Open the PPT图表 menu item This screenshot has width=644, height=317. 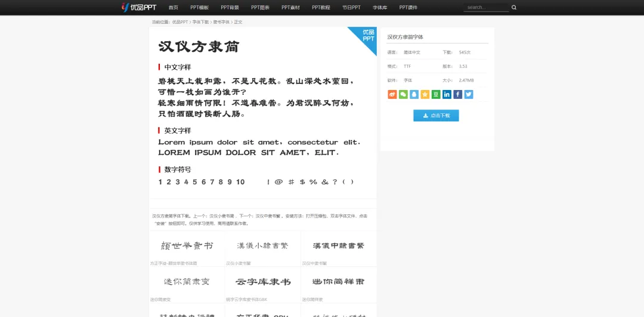tap(261, 7)
